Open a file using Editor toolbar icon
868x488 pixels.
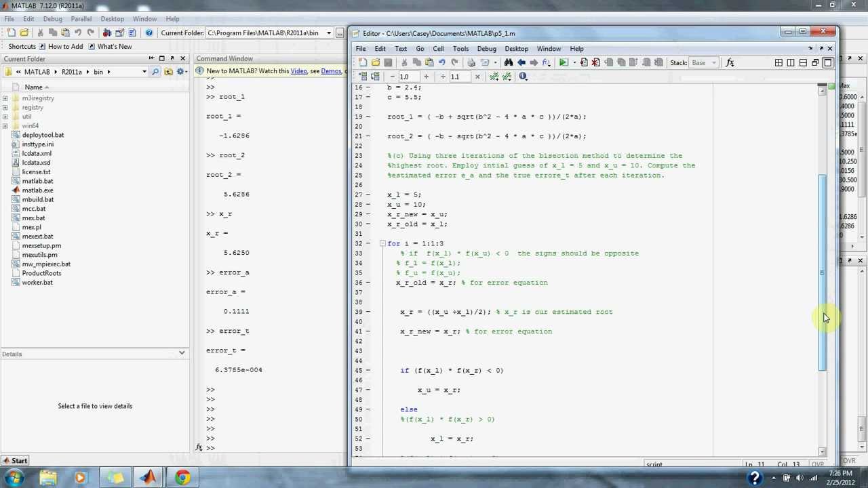[375, 62]
